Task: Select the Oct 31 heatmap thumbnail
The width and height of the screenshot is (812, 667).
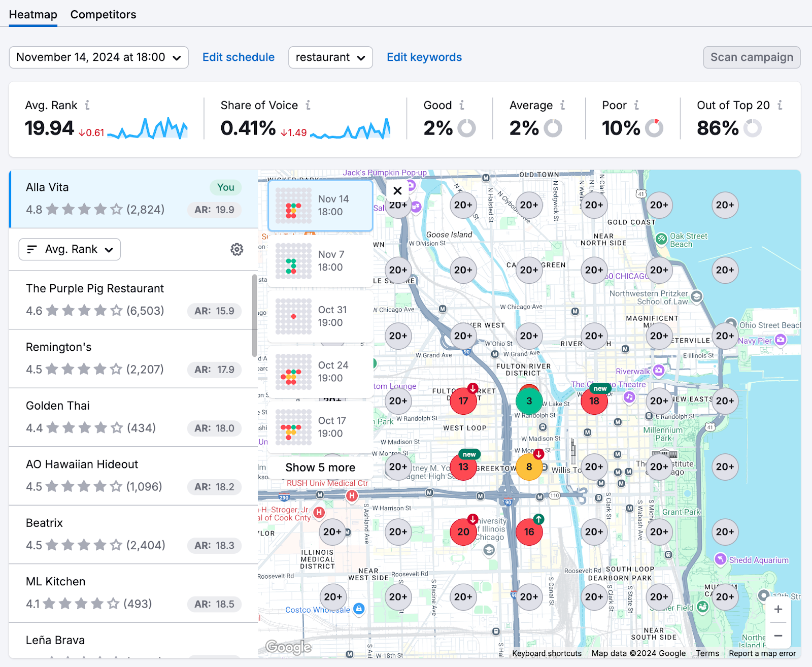Action: click(x=320, y=317)
